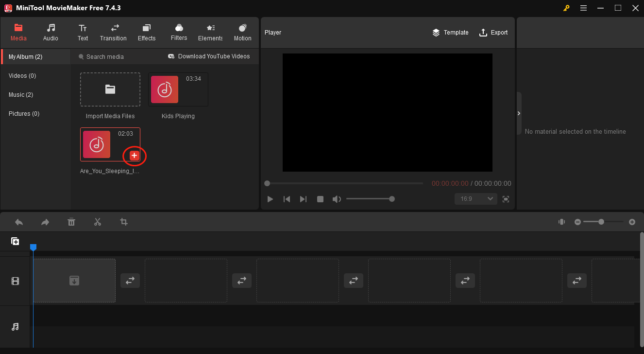Click Download YouTube Videos
The height and width of the screenshot is (354, 644).
pyautogui.click(x=209, y=56)
